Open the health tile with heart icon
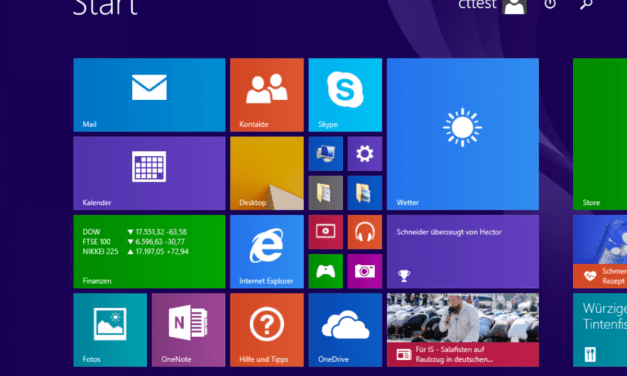This screenshot has height=376, width=627. coord(600,252)
